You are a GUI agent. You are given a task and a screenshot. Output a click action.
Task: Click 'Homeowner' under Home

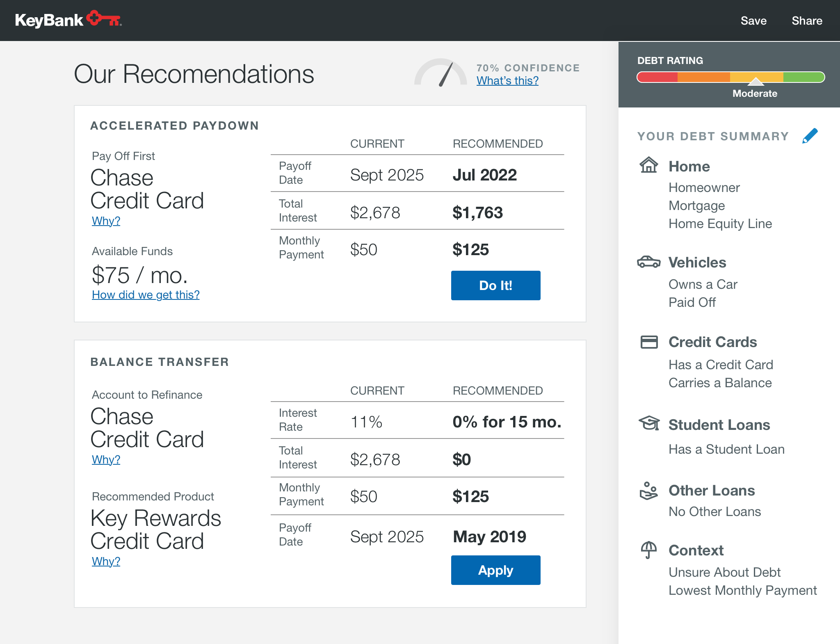[704, 187]
